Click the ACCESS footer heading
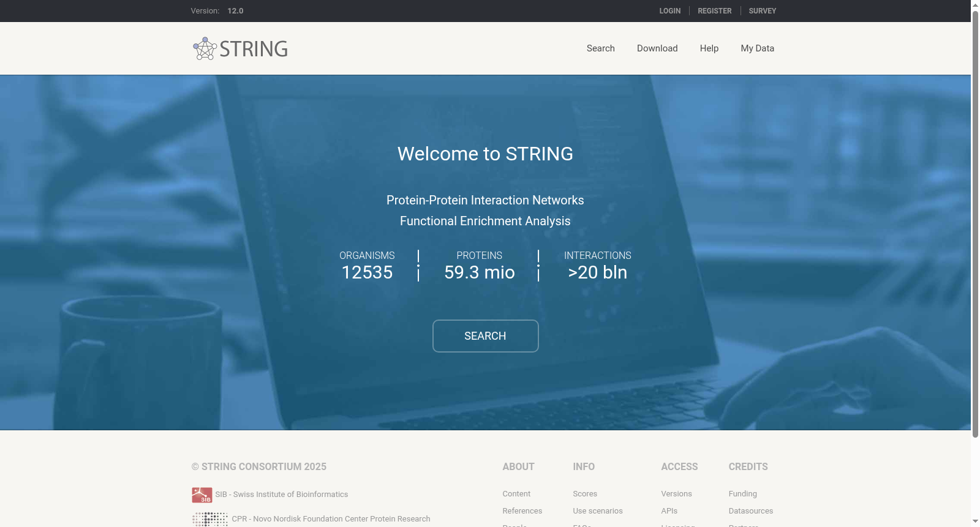This screenshot has width=980, height=527. click(679, 466)
